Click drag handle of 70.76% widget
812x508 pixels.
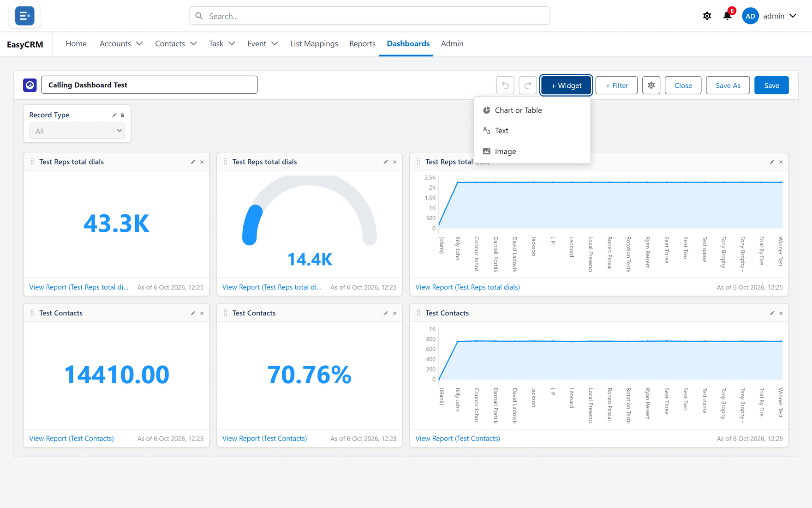(226, 313)
